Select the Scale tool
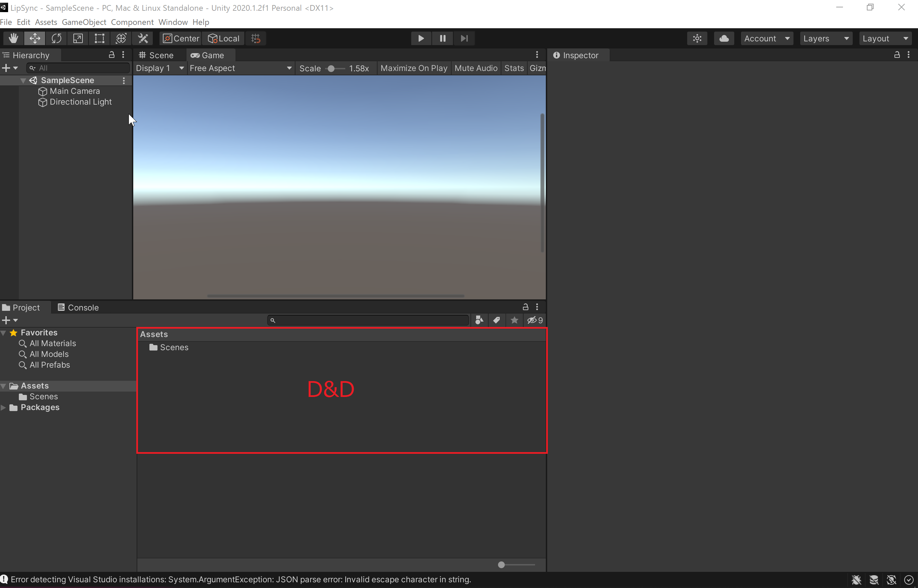The width and height of the screenshot is (918, 588). pyautogui.click(x=78, y=38)
